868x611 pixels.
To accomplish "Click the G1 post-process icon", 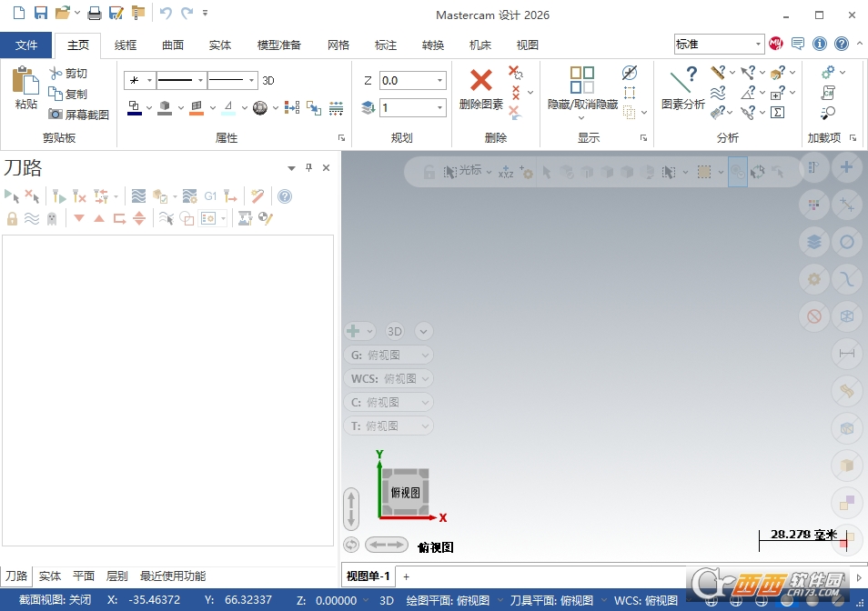I will 210,196.
